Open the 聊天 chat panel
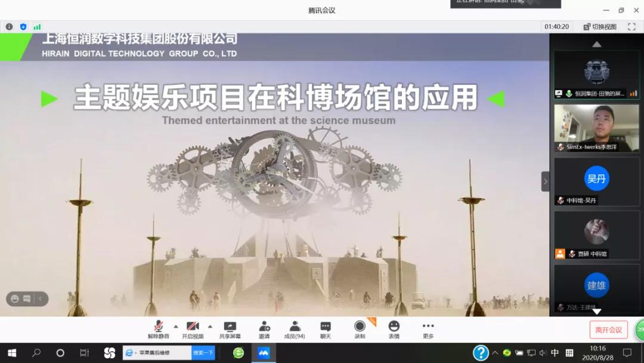Screen dimensions: 644x363 tap(325, 329)
